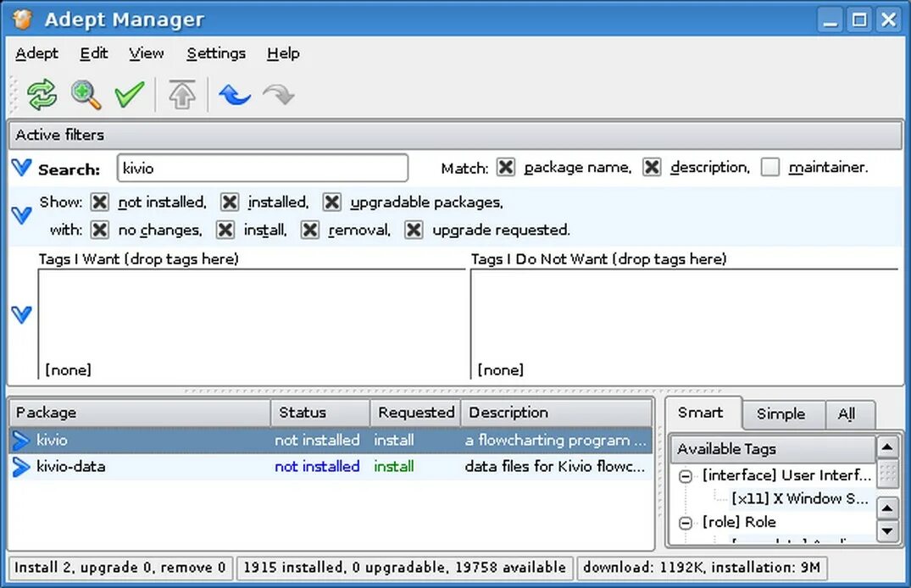This screenshot has height=588, width=911.
Task: Click the green Fetch Updates refresh icon
Action: click(x=42, y=95)
